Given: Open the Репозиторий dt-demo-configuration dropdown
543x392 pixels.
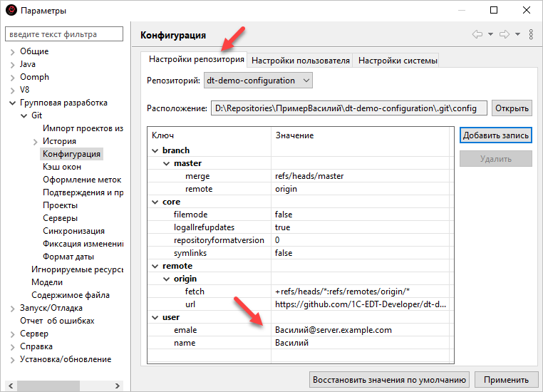Looking at the screenshot, I should 258,81.
